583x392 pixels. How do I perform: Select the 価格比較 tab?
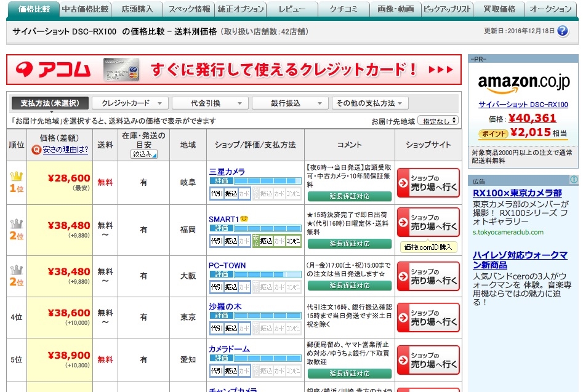tap(33, 9)
